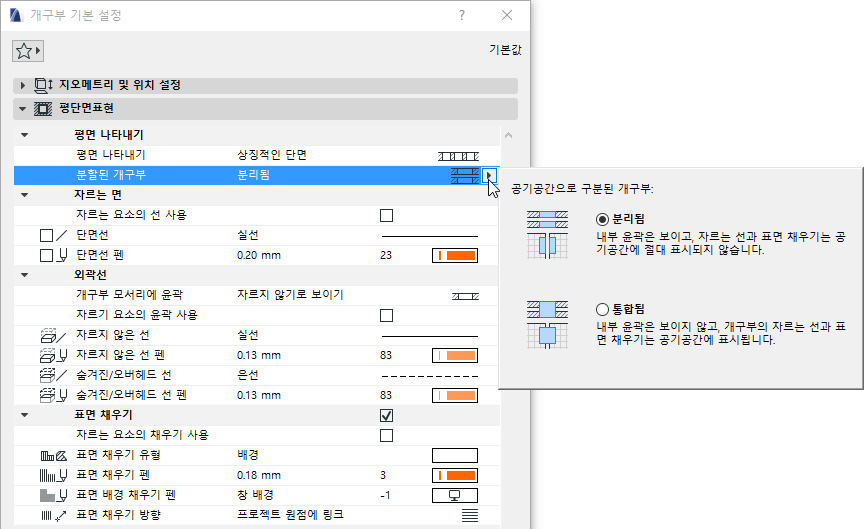Click the 표면 배경 채우기 펜 number -1
The image size is (864, 529).
click(385, 495)
